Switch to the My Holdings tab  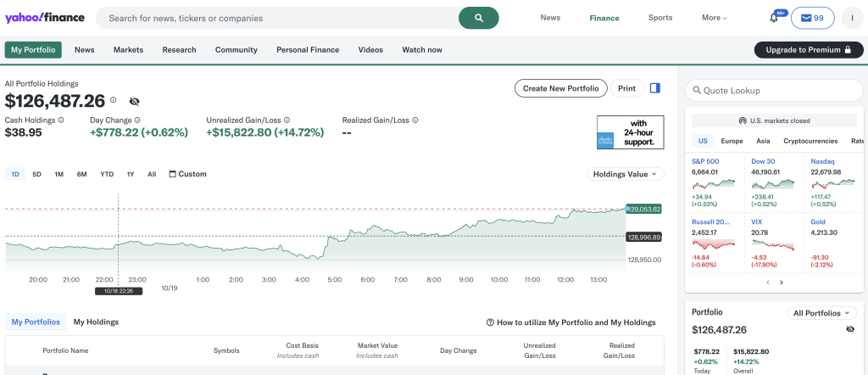96,322
